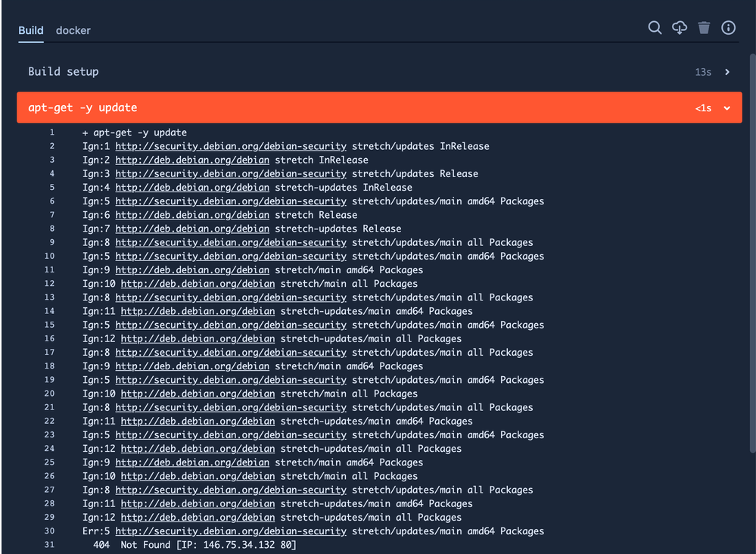The width and height of the screenshot is (756, 554).
Task: Click the '+ apt-get -y update' command line
Action: tap(135, 132)
